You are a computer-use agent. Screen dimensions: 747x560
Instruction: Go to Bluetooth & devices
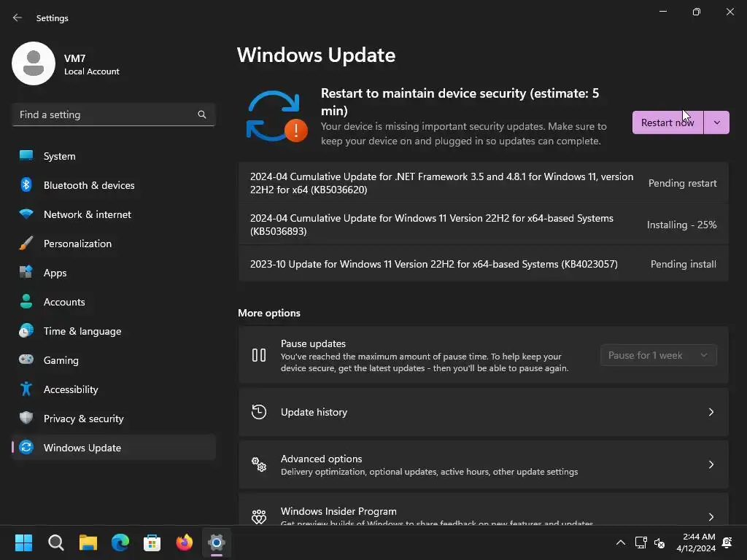point(114,184)
